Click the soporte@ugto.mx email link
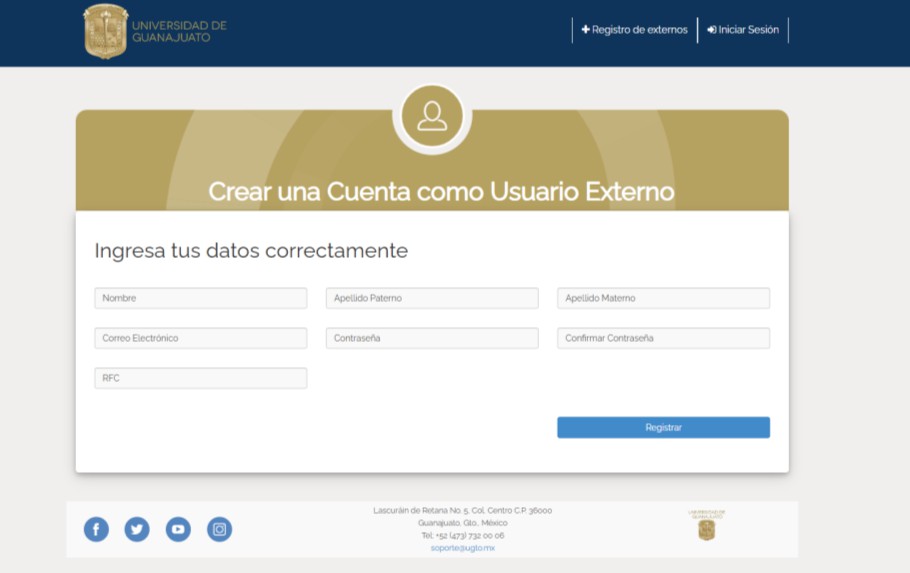Screen dimensions: 910x573 coord(462,548)
